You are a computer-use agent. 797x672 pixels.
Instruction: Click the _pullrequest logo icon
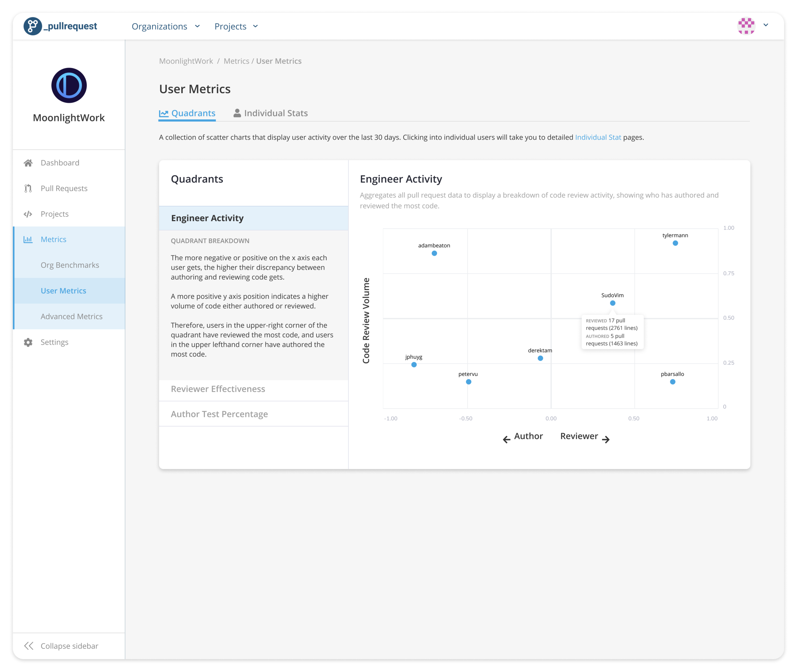tap(33, 26)
